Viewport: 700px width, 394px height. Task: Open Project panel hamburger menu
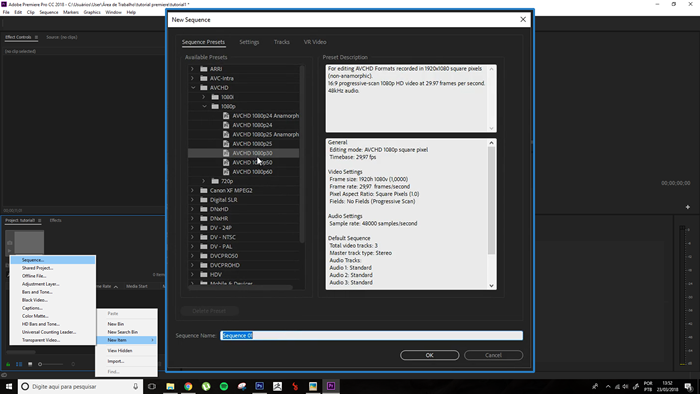[x=40, y=220]
